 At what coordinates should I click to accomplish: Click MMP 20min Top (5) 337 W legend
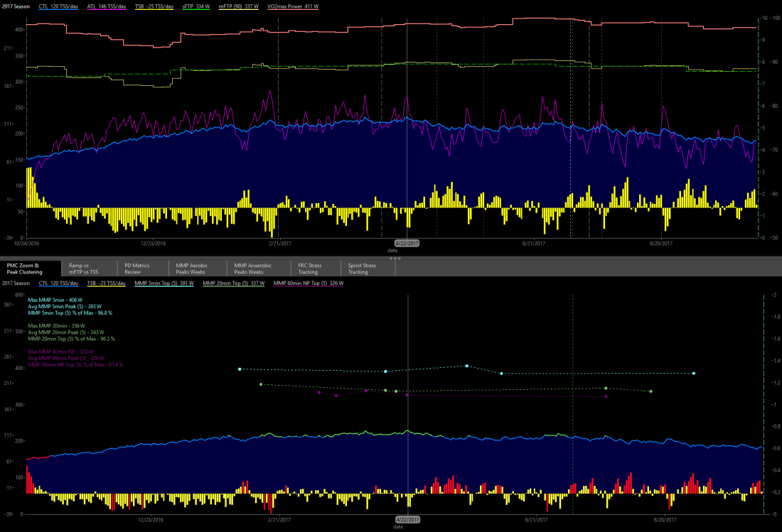click(x=234, y=283)
